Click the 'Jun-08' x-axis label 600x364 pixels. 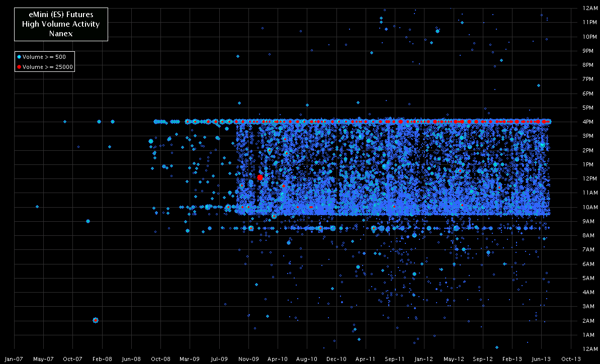[x=131, y=359]
